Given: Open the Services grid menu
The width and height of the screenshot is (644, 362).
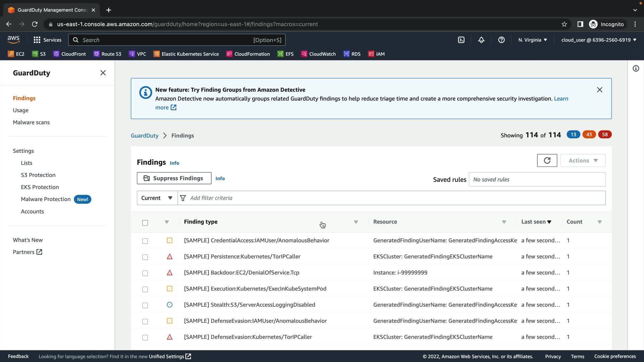Looking at the screenshot, I should pos(47,40).
